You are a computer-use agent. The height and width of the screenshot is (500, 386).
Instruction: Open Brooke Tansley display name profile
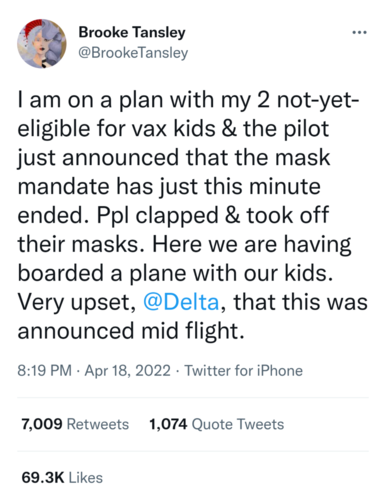click(132, 33)
